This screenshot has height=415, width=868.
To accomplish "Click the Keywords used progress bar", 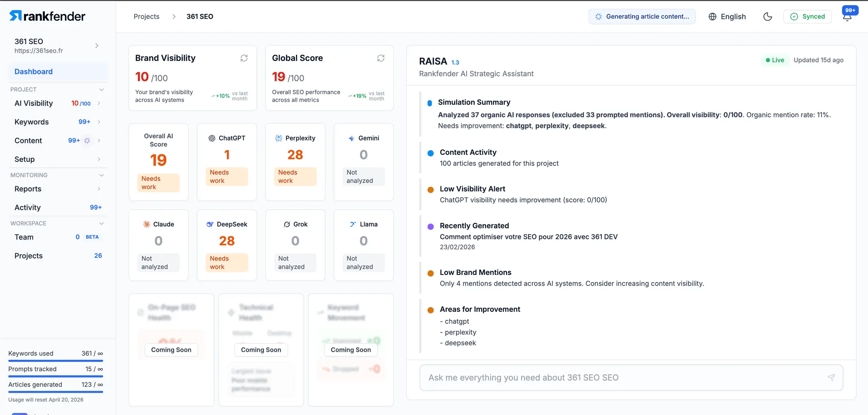I will [56, 361].
